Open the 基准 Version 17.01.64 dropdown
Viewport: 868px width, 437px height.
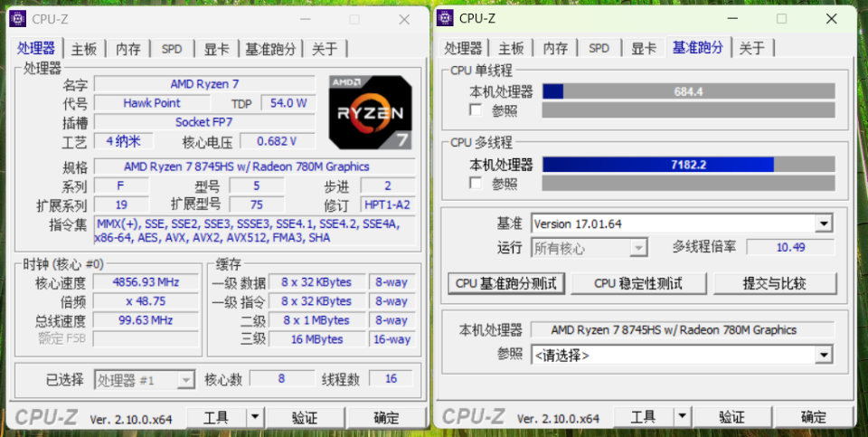[825, 223]
